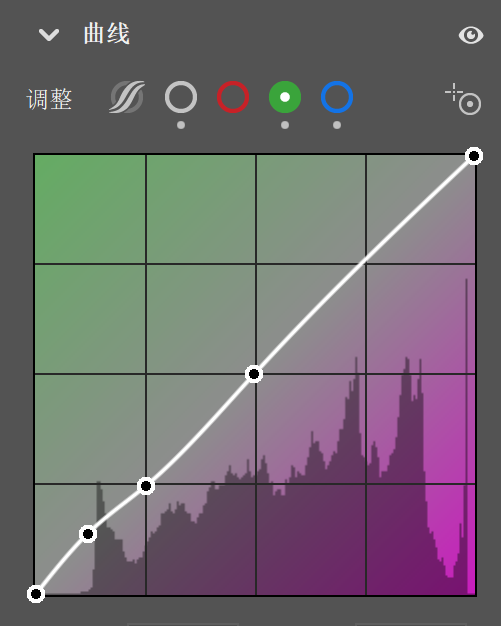Image resolution: width=501 pixels, height=626 pixels.
Task: Select the parametric curve icon
Action: tap(127, 97)
